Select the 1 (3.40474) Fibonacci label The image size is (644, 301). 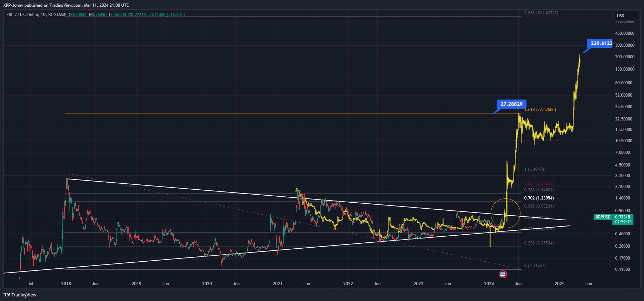coord(535,169)
